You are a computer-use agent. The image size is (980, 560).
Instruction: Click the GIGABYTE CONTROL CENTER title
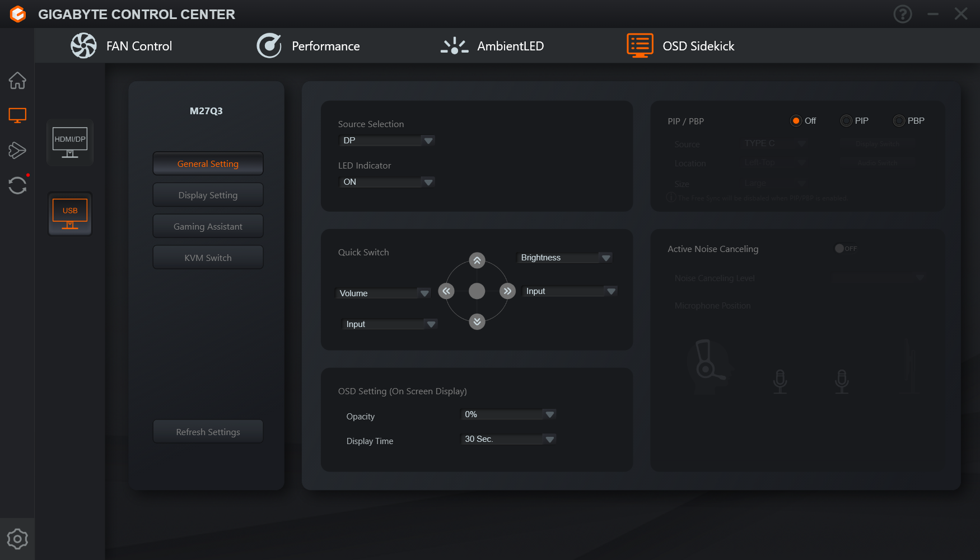coord(137,15)
